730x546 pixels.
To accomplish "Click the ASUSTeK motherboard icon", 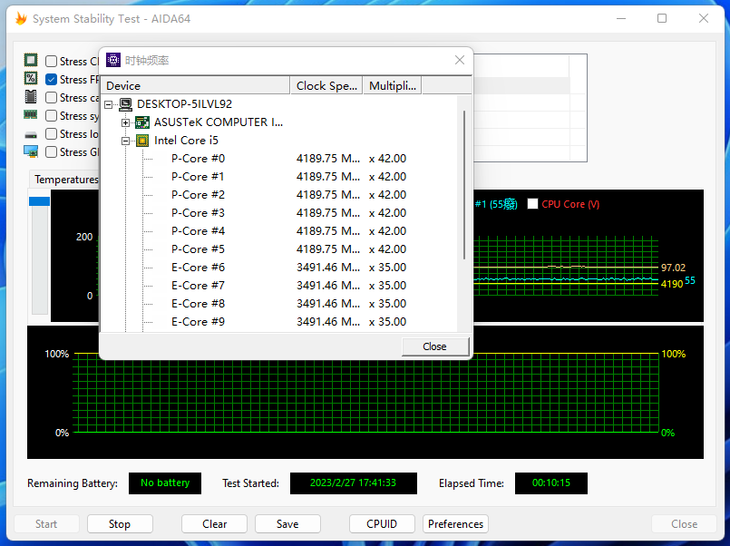I will (x=142, y=122).
